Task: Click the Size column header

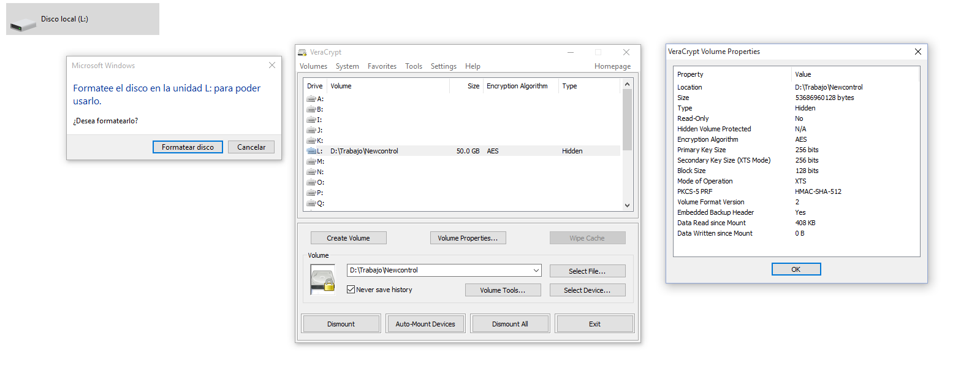Action: coord(466,86)
